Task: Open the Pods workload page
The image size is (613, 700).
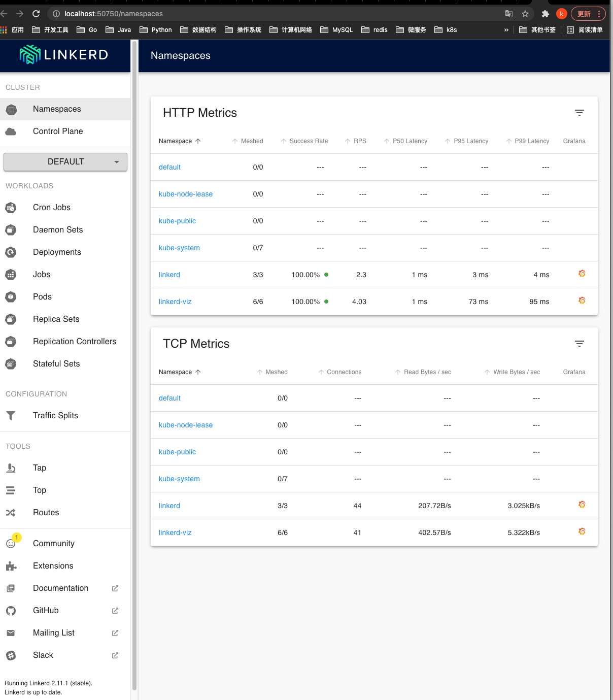Action: (x=65, y=297)
